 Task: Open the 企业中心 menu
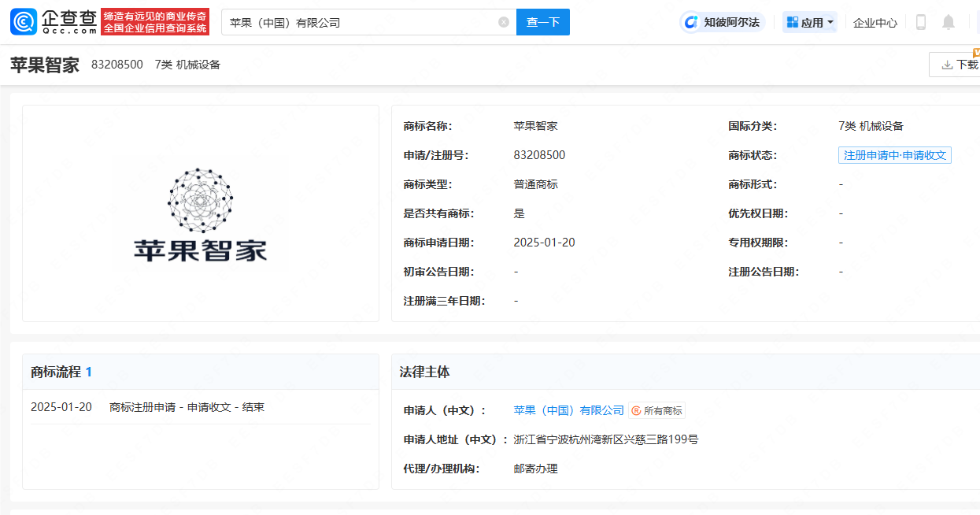(875, 23)
